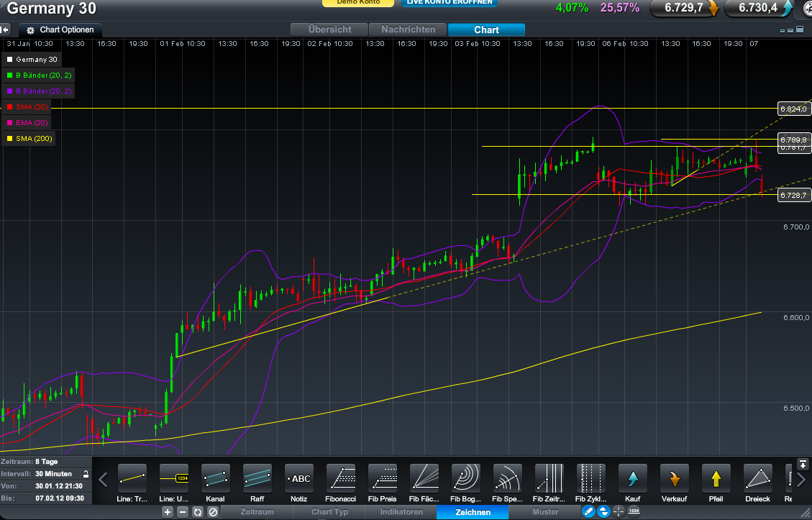The image size is (812, 520).
Task: Click the zoom out minus button
Action: click(x=182, y=512)
